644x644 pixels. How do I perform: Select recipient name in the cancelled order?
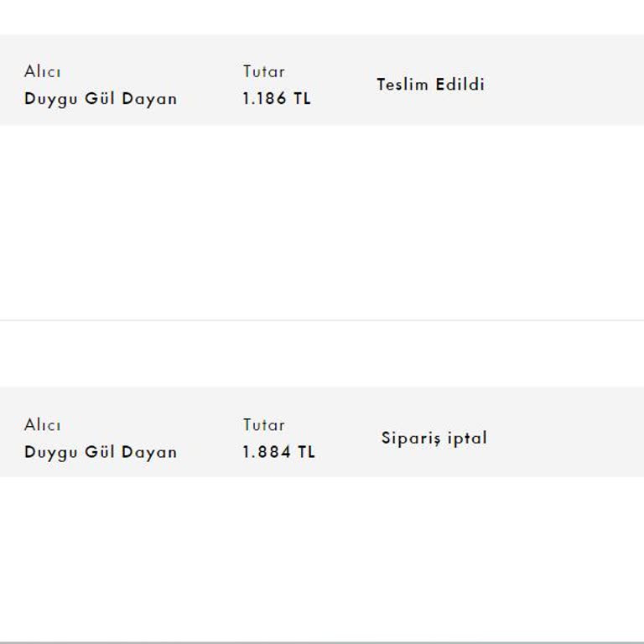pos(101,452)
